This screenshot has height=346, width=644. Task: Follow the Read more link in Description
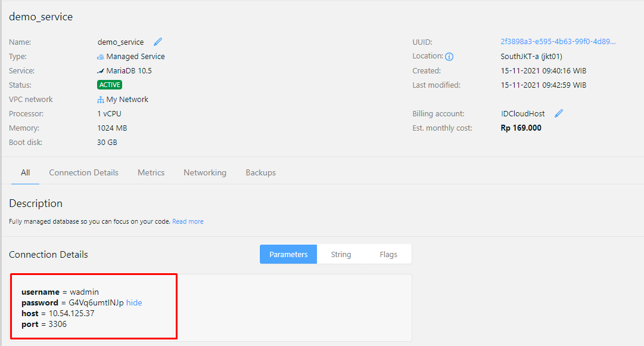tap(188, 221)
